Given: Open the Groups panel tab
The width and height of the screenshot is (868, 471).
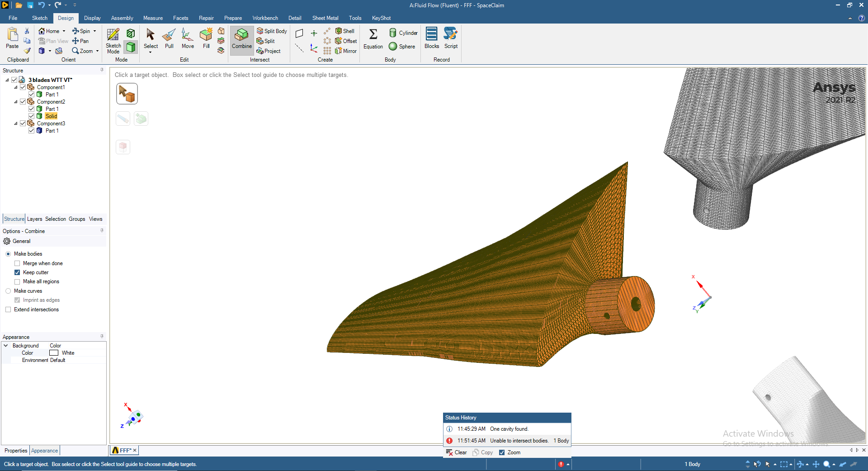Looking at the screenshot, I should click(x=77, y=219).
